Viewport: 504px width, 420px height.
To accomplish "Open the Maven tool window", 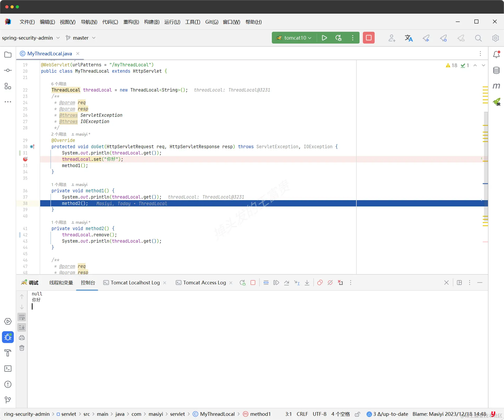I will point(496,86).
